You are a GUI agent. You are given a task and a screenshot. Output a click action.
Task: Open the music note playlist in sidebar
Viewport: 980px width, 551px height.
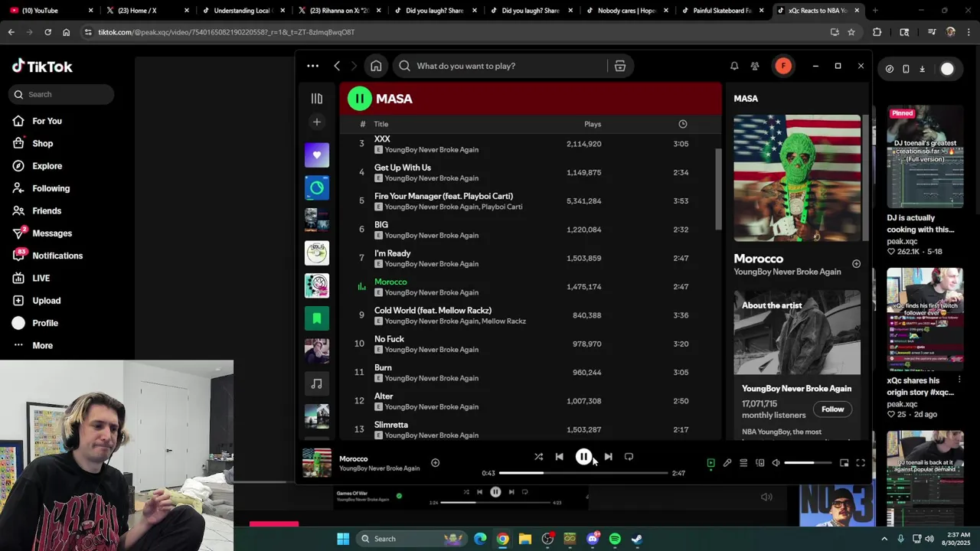pos(317,383)
